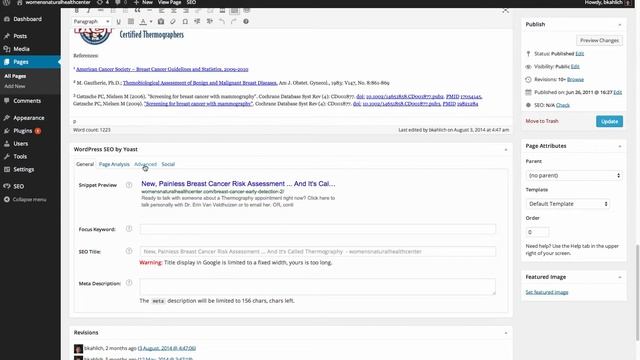The width and height of the screenshot is (640, 360).
Task: Open the special character omega tool
Action: [x=185, y=22]
